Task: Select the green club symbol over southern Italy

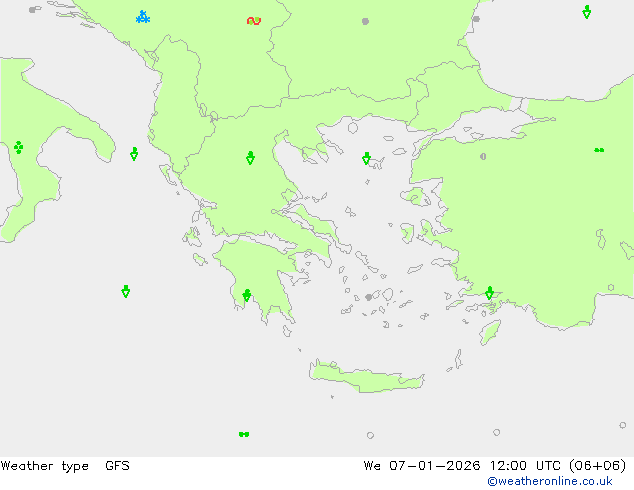Action: 18,147
